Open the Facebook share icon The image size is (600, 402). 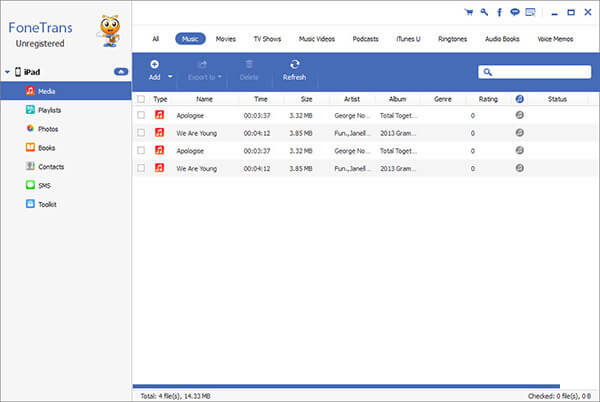(499, 12)
